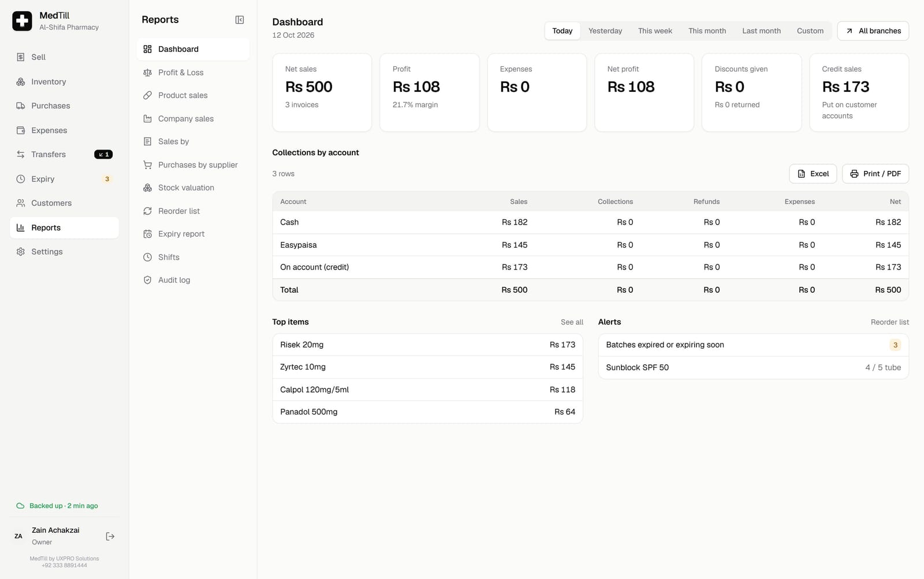Click Zain Achakzai user profile

[x=55, y=536]
